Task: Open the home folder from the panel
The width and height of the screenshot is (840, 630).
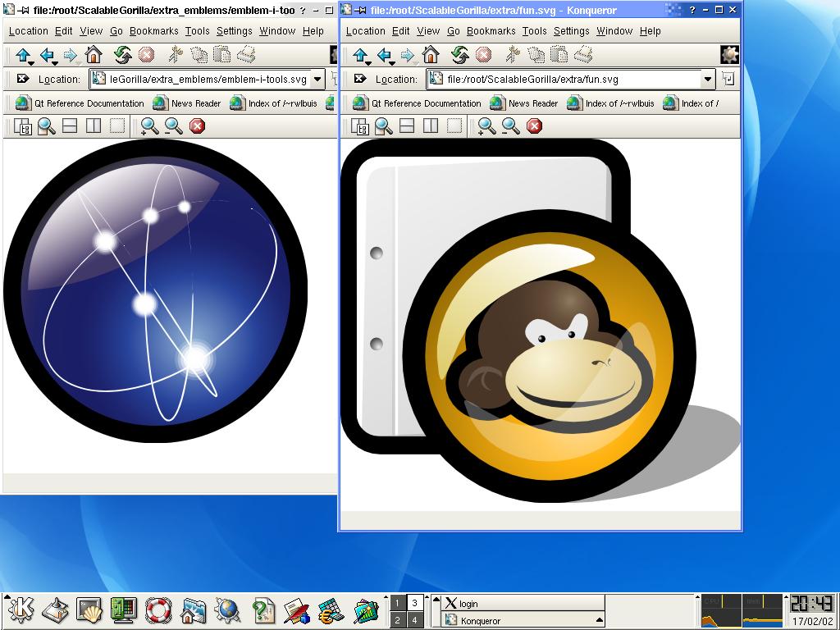Action: coord(192,610)
